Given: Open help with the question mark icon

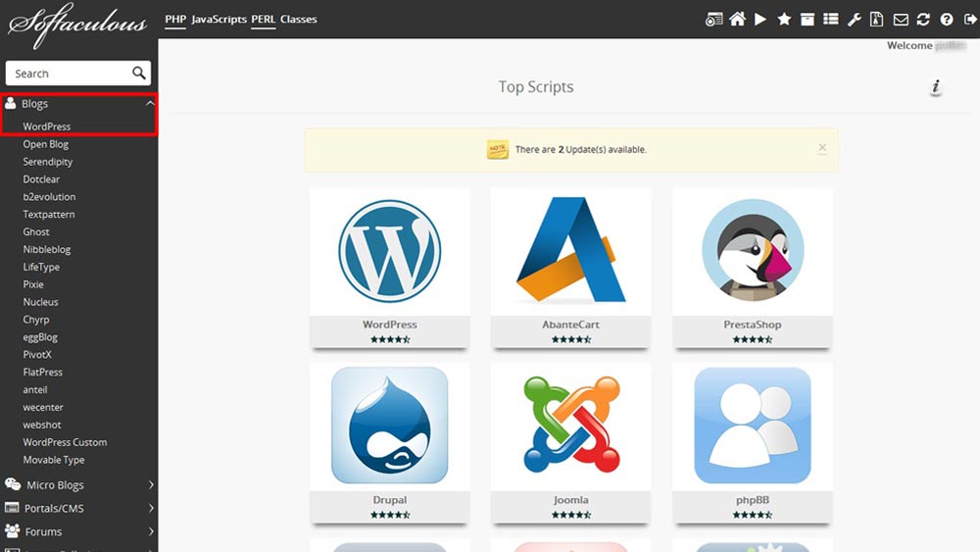Looking at the screenshot, I should (947, 20).
